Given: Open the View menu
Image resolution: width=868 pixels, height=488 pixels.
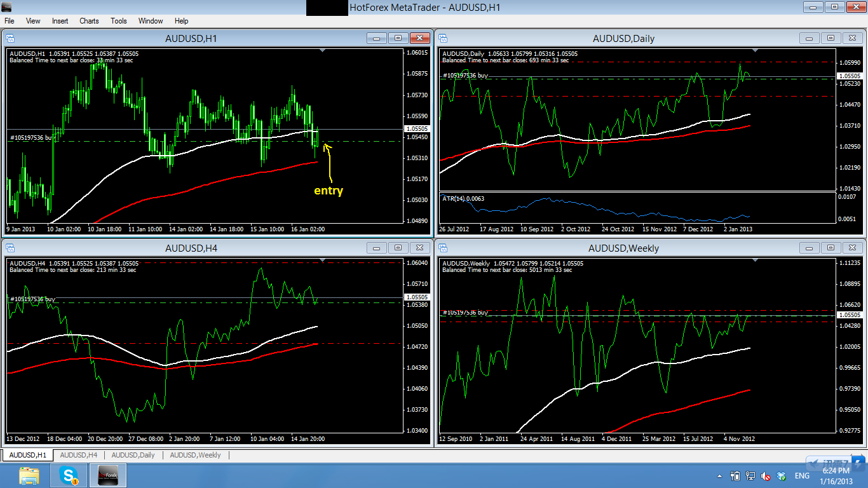Looking at the screenshot, I should [33, 21].
